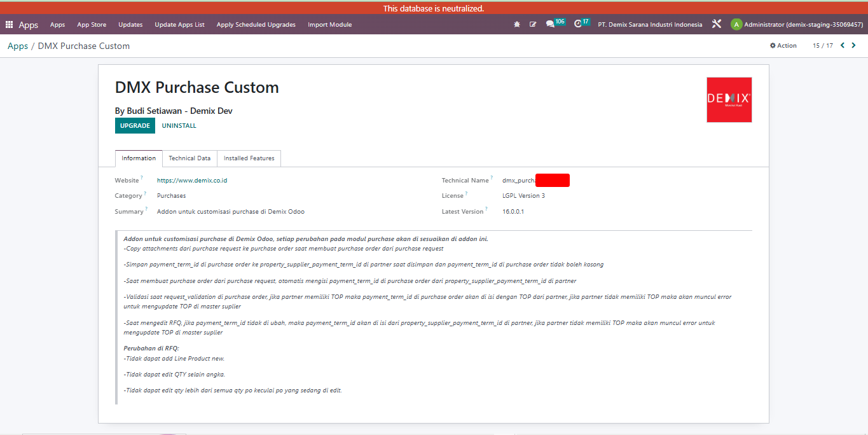Viewport: 868px width, 435px height.
Task: Click the bug debug tools icon
Action: click(517, 25)
